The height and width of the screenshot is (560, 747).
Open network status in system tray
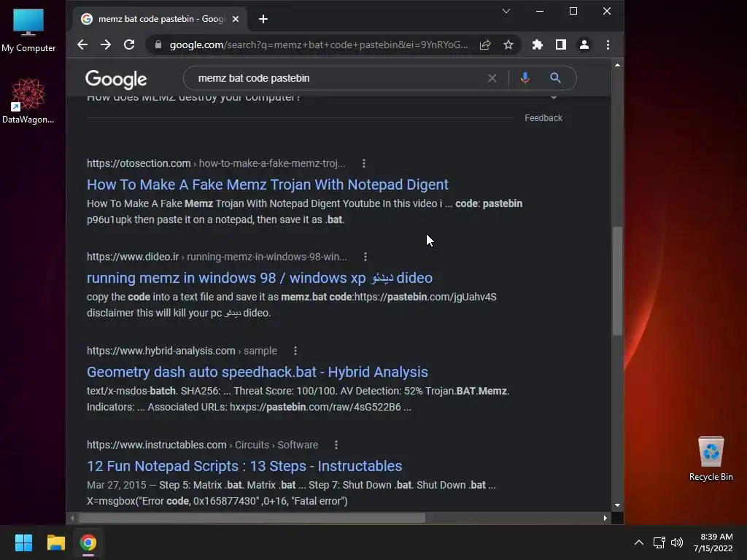pyautogui.click(x=659, y=542)
